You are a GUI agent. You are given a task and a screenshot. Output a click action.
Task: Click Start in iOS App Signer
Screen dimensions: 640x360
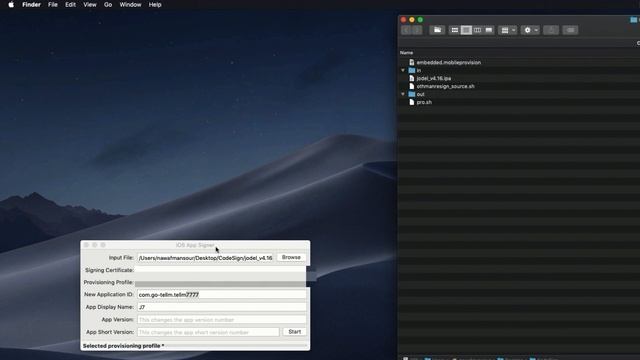click(295, 332)
